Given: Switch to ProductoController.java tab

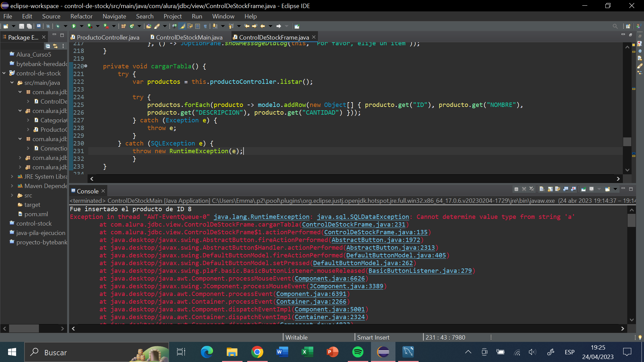Looking at the screenshot, I should tap(105, 37).
